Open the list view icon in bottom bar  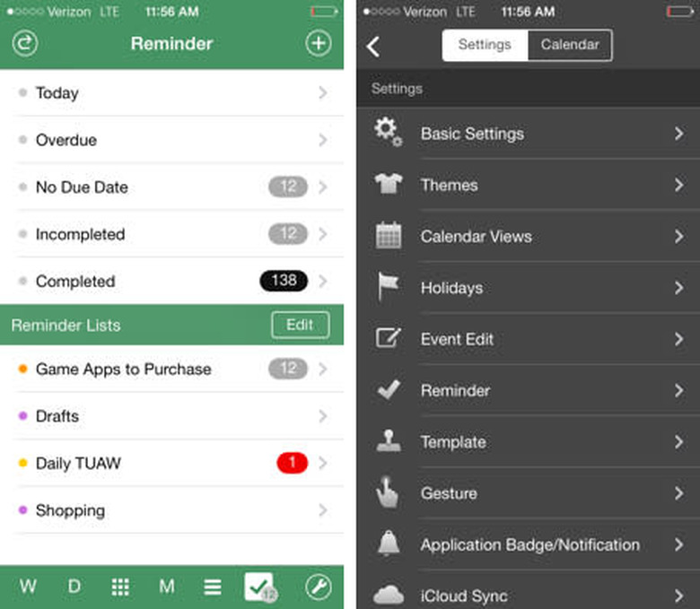coord(213,587)
